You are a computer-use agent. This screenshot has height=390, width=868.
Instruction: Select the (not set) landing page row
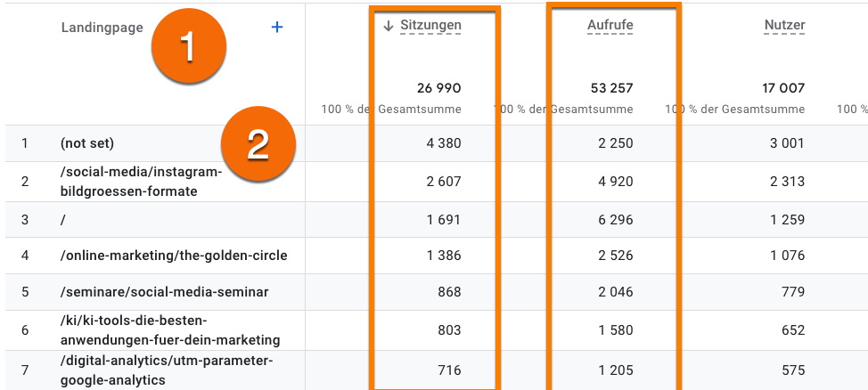click(87, 143)
